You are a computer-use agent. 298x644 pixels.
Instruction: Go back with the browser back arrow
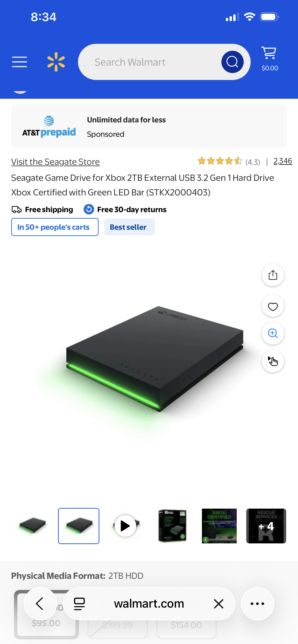[x=40, y=603]
